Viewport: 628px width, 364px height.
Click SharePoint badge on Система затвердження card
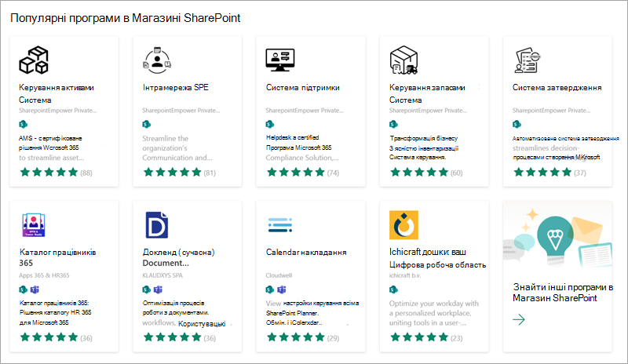[517, 125]
